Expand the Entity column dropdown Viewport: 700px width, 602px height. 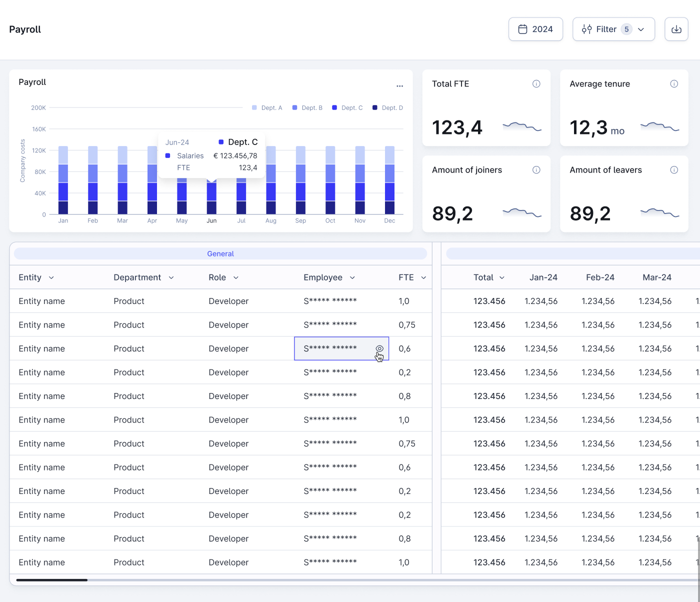tap(51, 277)
